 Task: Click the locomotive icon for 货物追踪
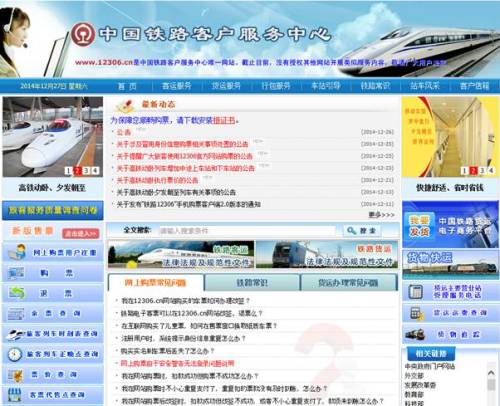coord(415,334)
